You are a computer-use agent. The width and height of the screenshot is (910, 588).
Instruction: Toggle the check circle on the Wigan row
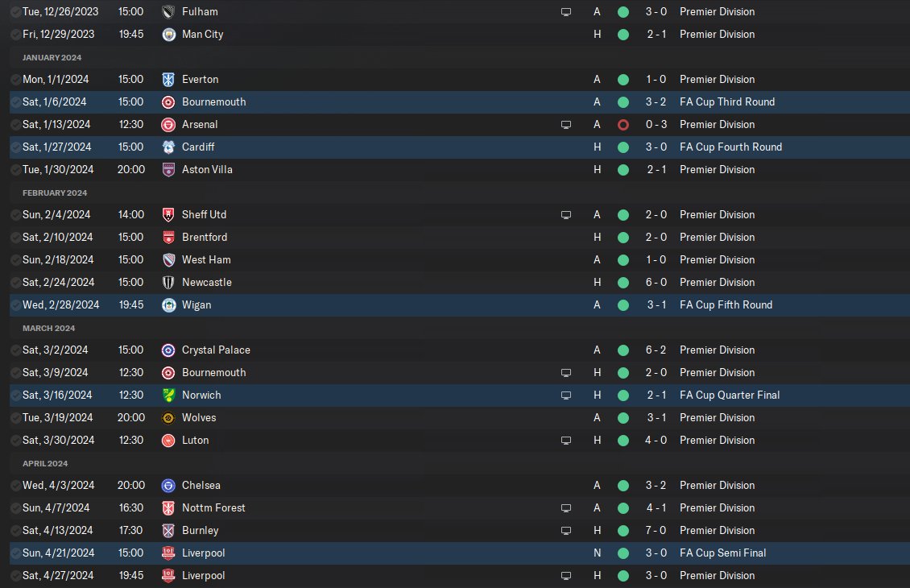[x=16, y=305]
